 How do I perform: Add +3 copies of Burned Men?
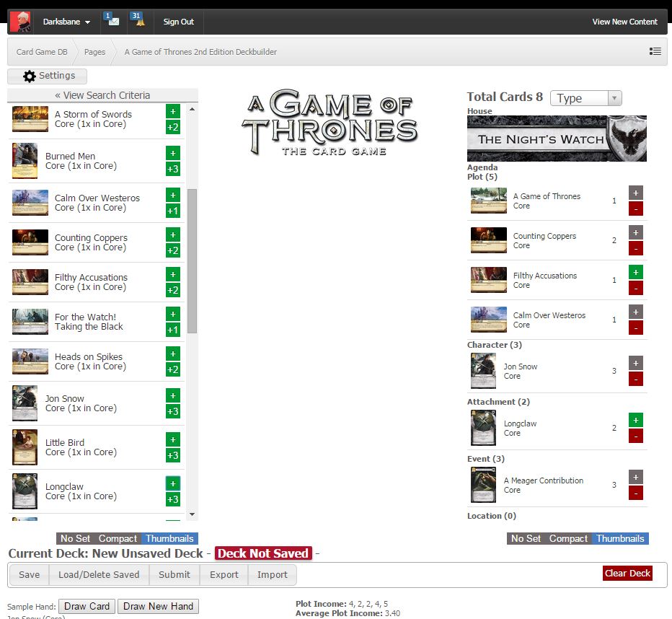click(x=173, y=169)
